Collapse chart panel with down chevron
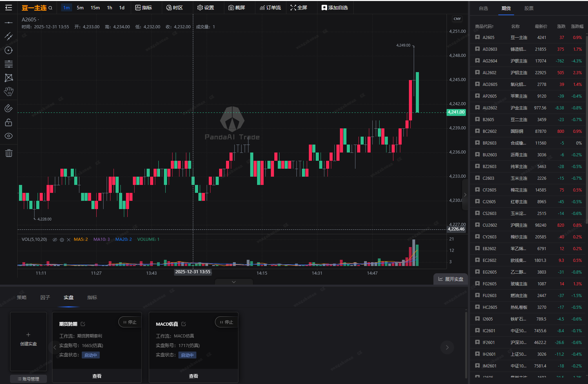The width and height of the screenshot is (588, 384). tap(234, 282)
